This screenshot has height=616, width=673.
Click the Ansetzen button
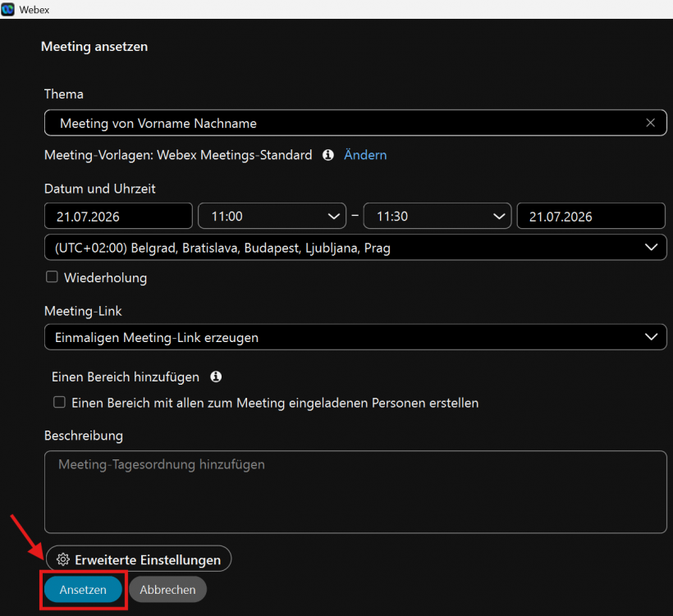[x=83, y=590]
